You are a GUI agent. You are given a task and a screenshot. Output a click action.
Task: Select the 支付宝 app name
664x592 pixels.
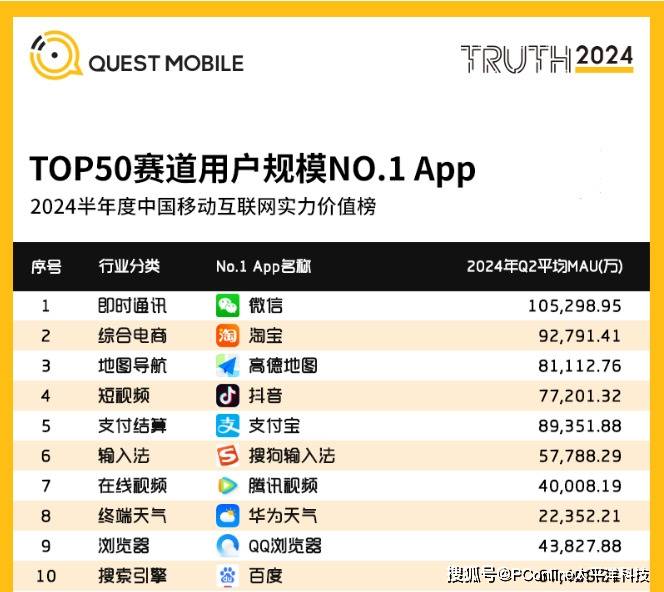[274, 426]
